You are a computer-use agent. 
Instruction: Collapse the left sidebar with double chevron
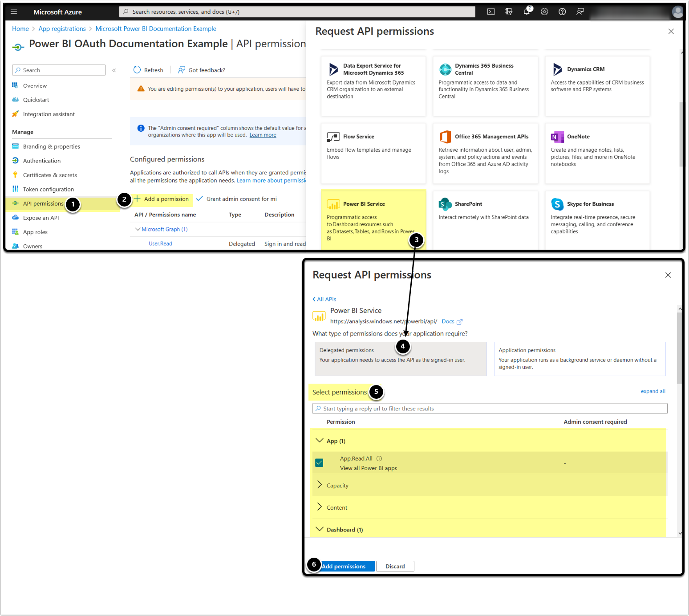coord(114,70)
